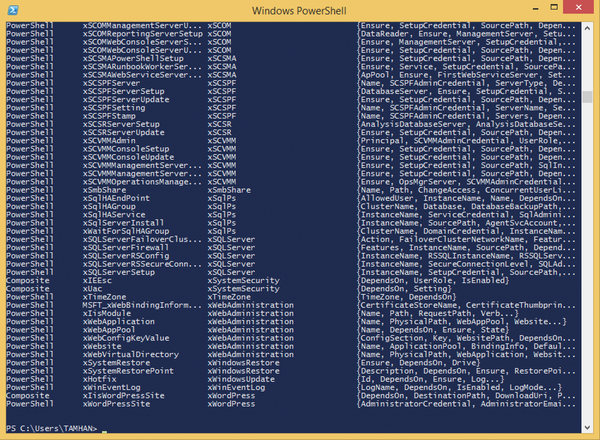This screenshot has width=600, height=440.
Task: Select the xSCSPFServer resource name
Action: 111,83
